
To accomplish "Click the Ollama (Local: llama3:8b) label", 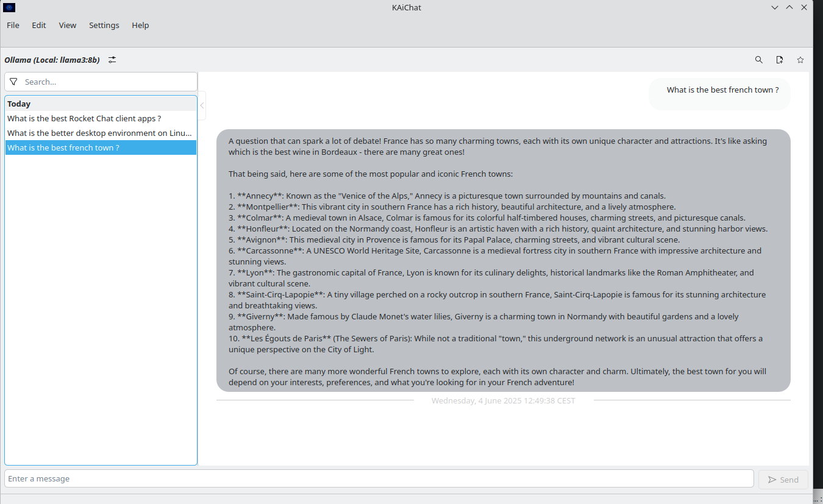I will (x=52, y=60).
